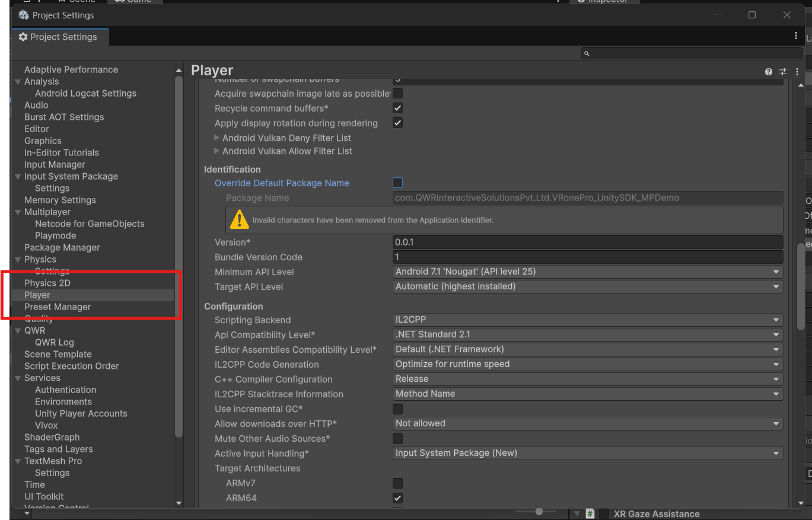The width and height of the screenshot is (812, 520).
Task: Collapse the Analysis tree section
Action: click(x=18, y=81)
